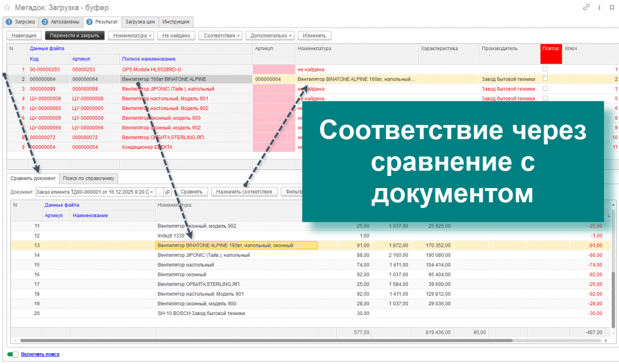619x364 pixels.
Task: Choose a document with the ellipsis selection button
Action: point(160,192)
